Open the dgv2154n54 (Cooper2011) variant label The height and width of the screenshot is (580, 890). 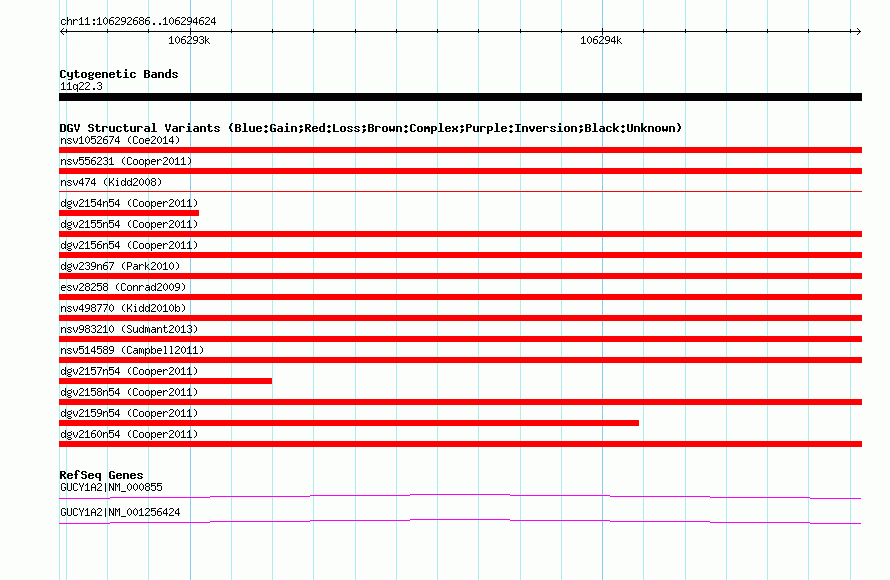tap(129, 203)
